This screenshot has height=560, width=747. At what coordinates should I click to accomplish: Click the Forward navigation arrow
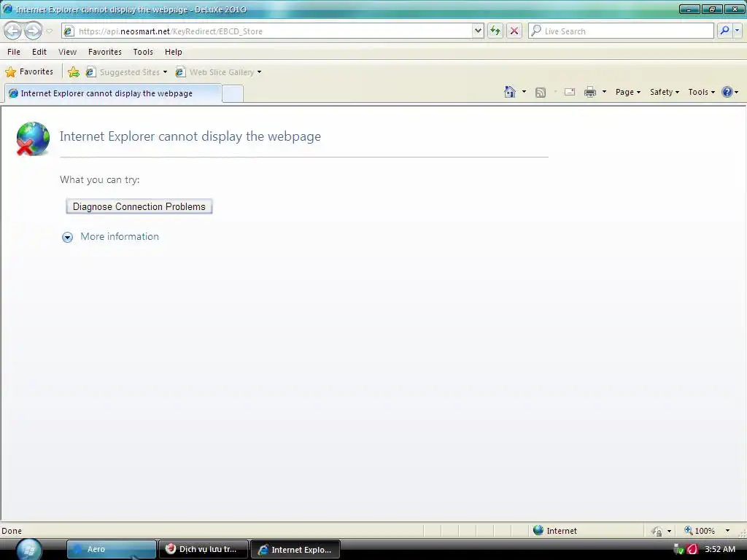point(33,31)
